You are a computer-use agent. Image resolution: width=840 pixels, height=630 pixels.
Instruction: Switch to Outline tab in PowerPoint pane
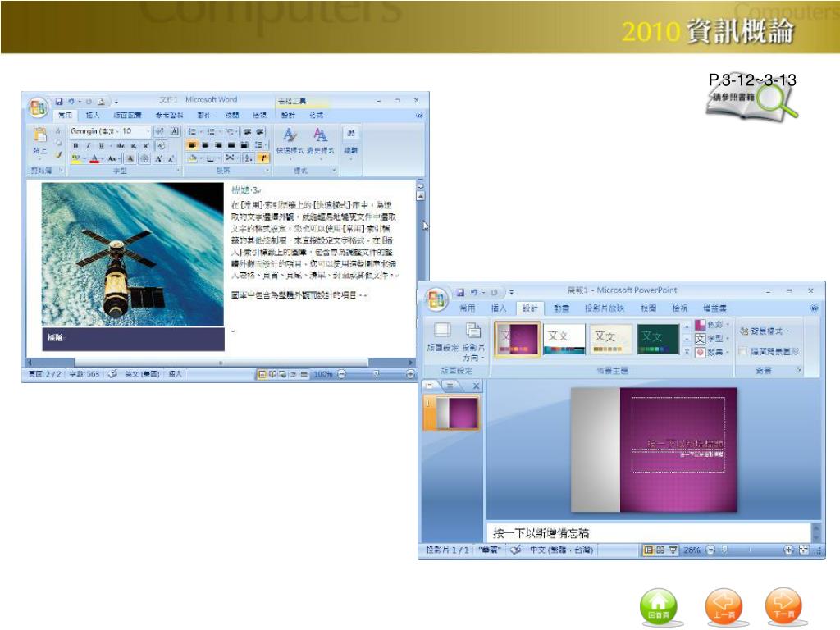[x=450, y=386]
